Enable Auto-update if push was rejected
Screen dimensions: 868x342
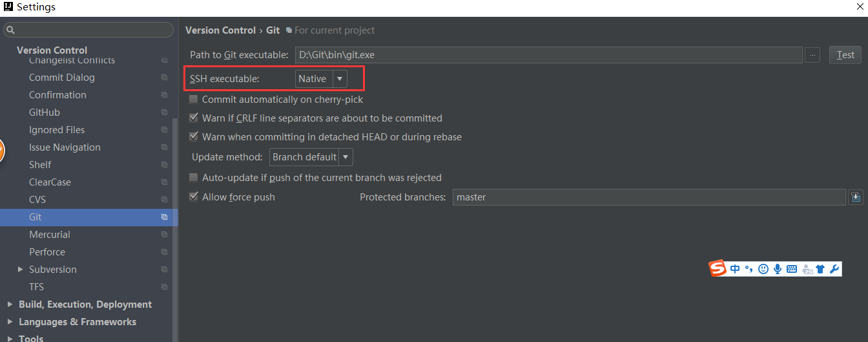point(194,177)
